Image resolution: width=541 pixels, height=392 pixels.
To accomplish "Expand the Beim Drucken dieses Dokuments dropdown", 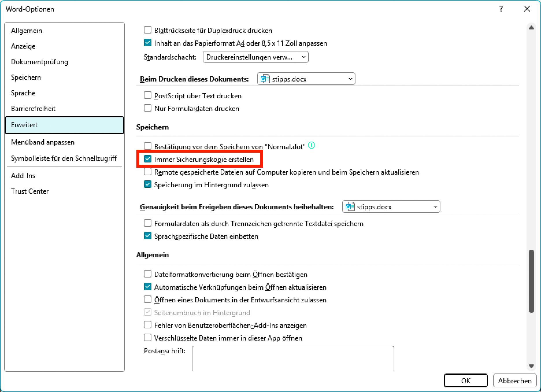I will [x=306, y=79].
